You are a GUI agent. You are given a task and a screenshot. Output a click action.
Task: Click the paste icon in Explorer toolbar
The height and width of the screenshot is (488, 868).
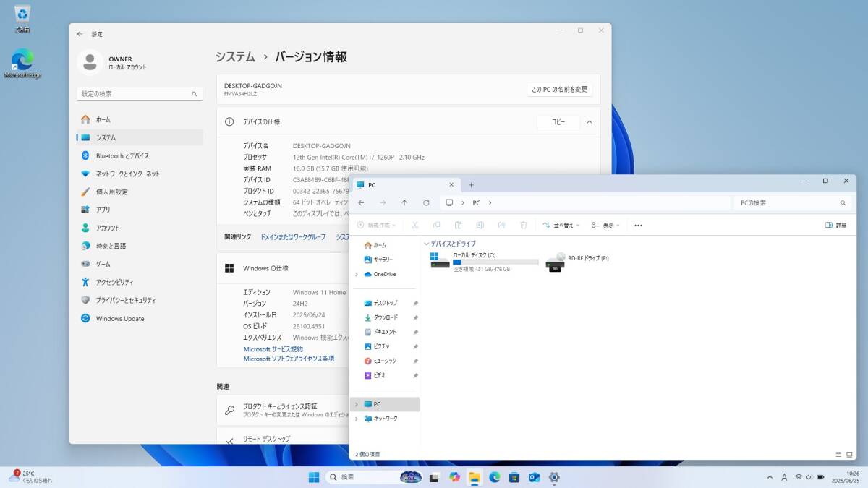pos(459,225)
